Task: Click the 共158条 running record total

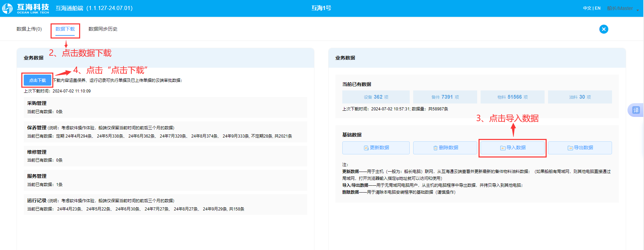Action: 237,209
